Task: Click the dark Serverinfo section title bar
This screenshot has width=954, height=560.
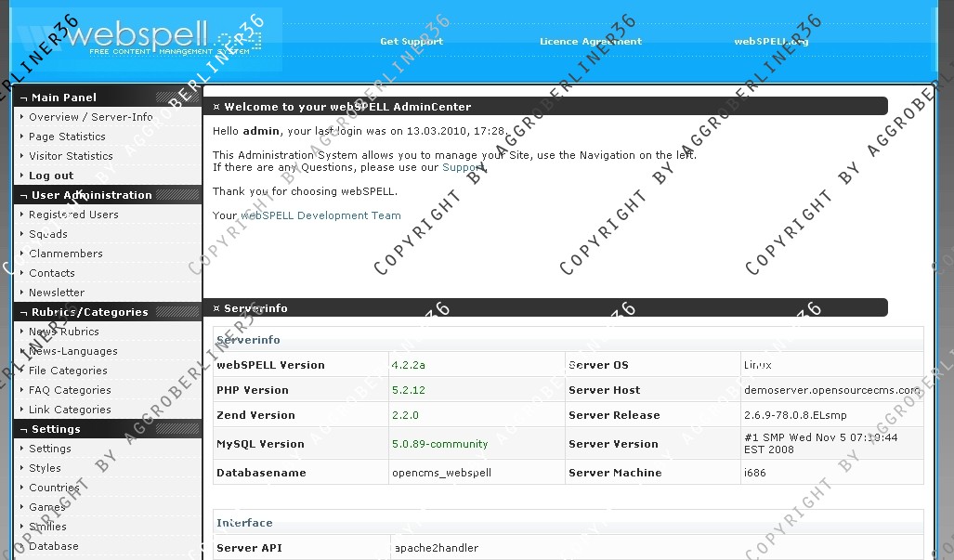Action: 545,307
